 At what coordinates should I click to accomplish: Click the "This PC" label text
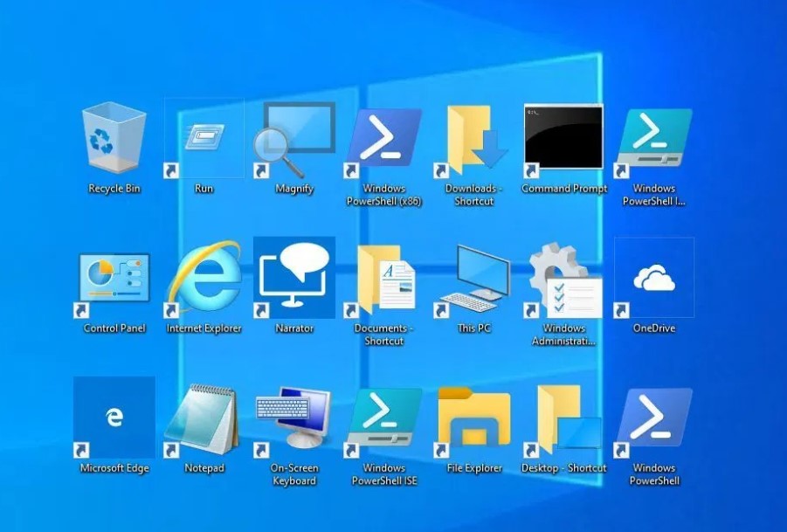(x=473, y=328)
